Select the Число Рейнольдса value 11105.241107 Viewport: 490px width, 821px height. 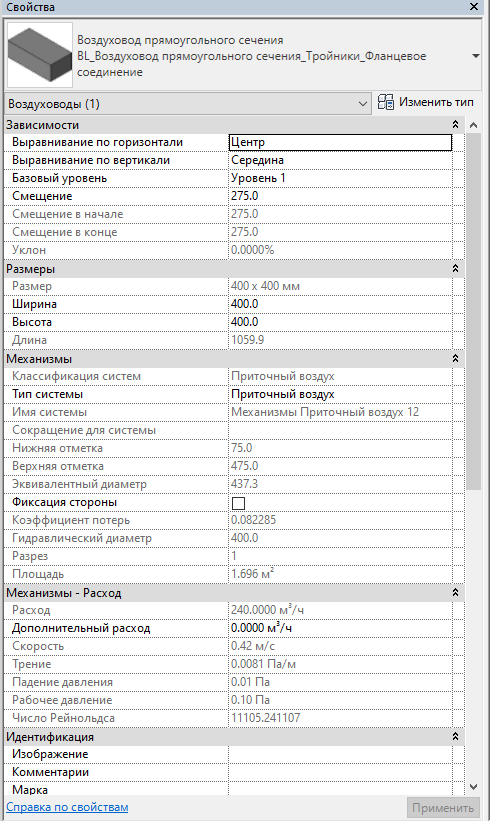pyautogui.click(x=266, y=718)
